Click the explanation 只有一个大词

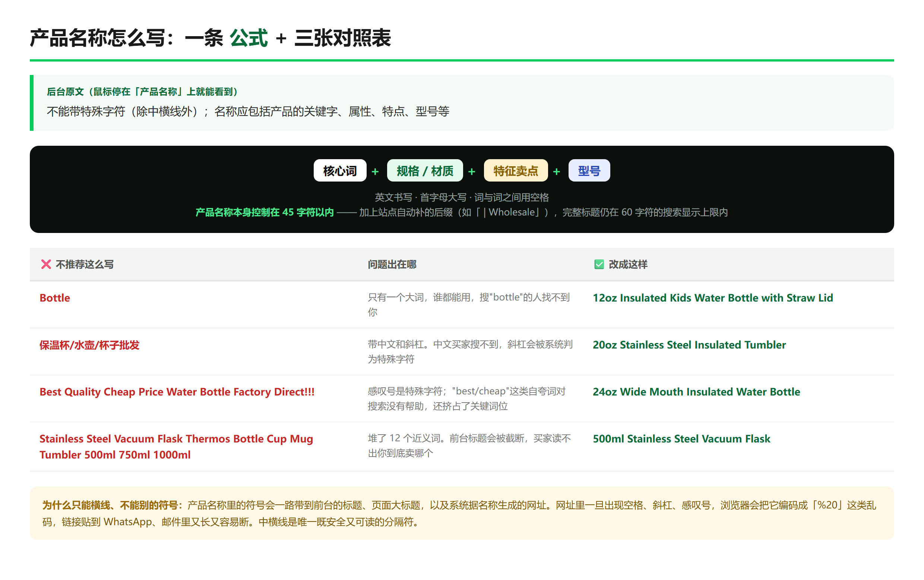(x=468, y=305)
